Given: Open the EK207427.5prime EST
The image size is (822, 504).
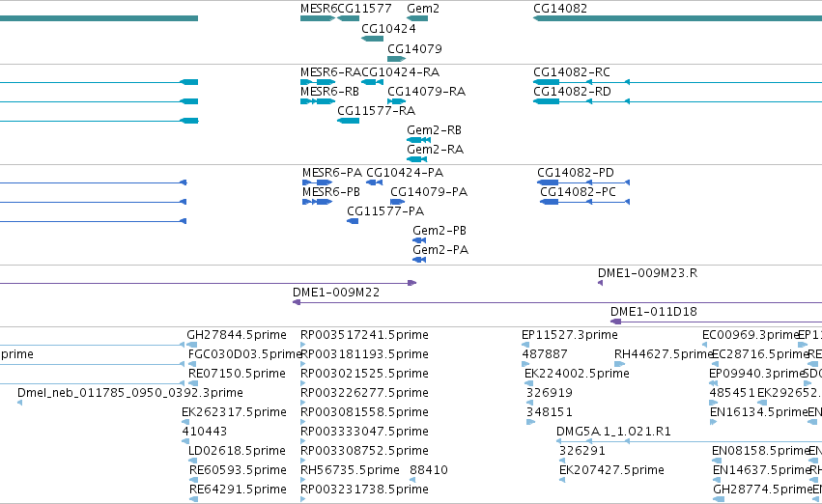Looking at the screenshot, I should coord(562,481).
